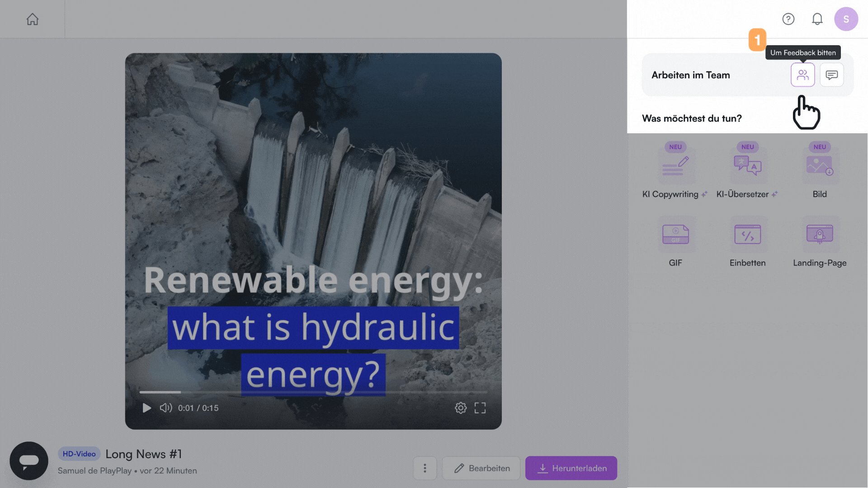Select the Bild image export option
This screenshot has width=868, height=488.
[820, 166]
